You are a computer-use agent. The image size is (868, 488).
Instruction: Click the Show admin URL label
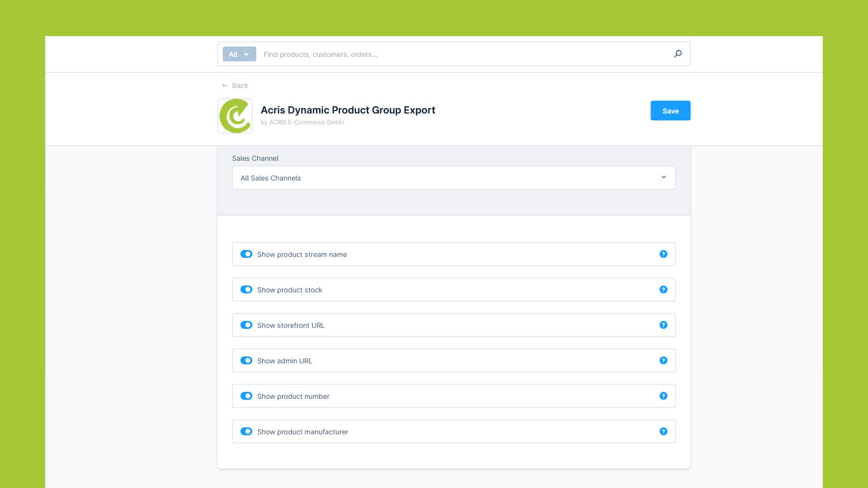click(284, 361)
